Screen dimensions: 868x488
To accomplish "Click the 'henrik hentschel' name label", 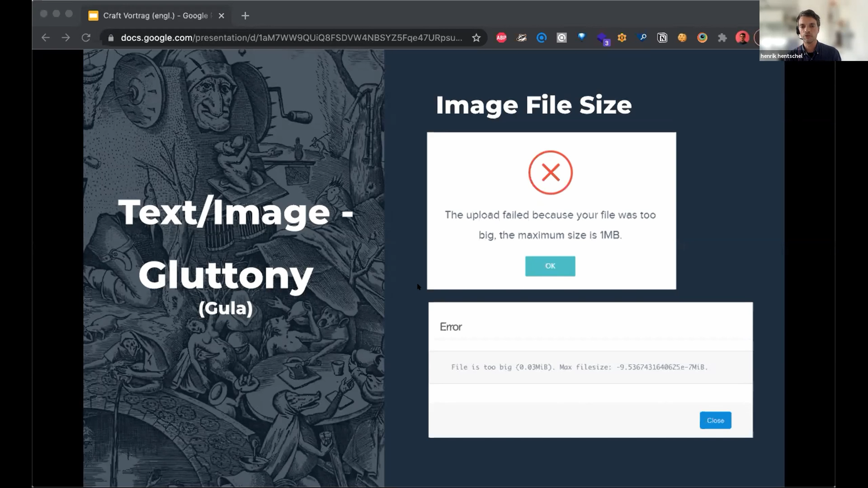I will pyautogui.click(x=781, y=56).
